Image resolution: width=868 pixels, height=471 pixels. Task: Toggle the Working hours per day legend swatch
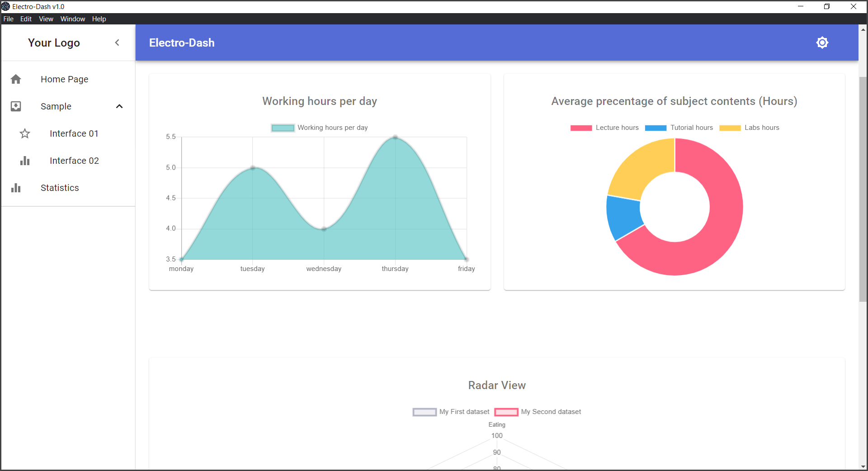(283, 128)
